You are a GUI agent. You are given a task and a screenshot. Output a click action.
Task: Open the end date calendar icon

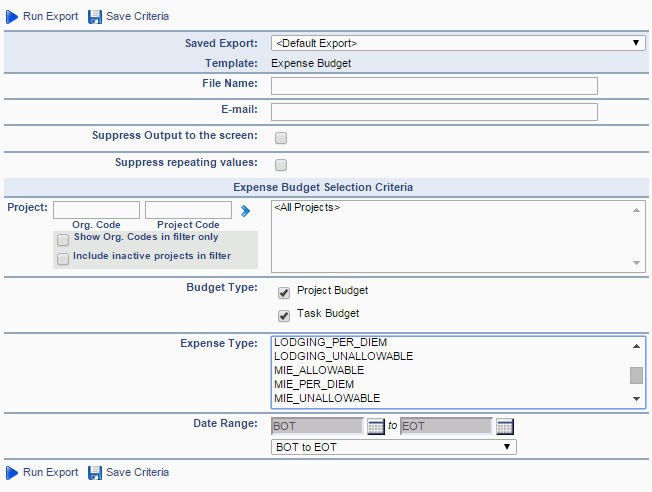[505, 426]
